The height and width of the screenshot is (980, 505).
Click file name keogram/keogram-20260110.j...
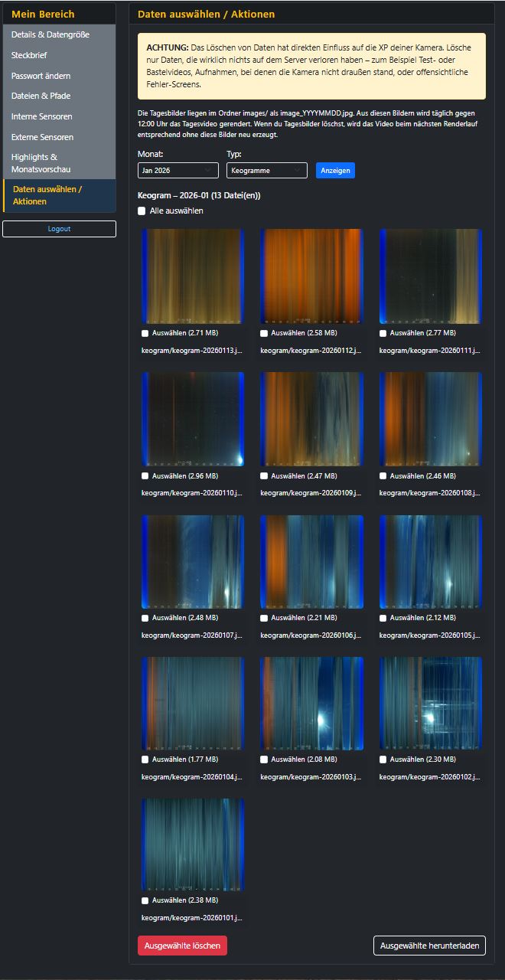click(192, 492)
